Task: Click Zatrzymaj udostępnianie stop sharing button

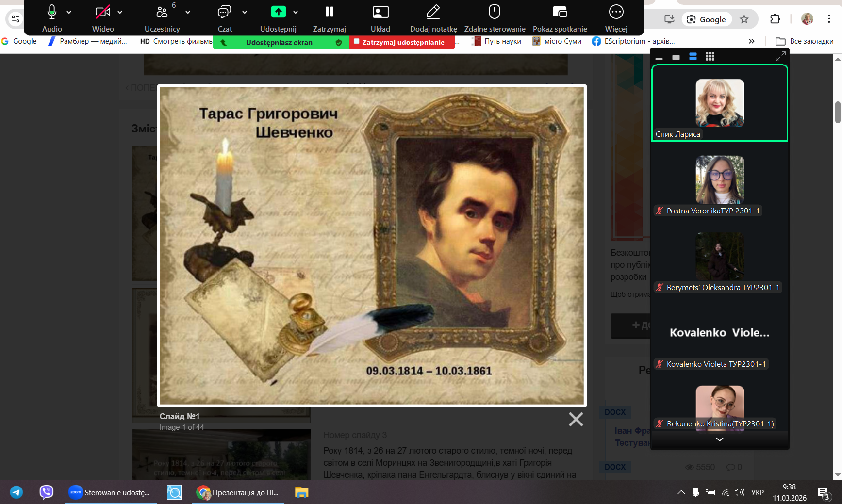Action: coord(402,42)
